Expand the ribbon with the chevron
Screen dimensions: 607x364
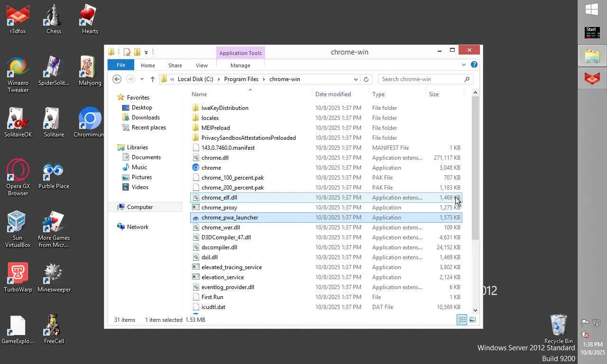pyautogui.click(x=464, y=65)
